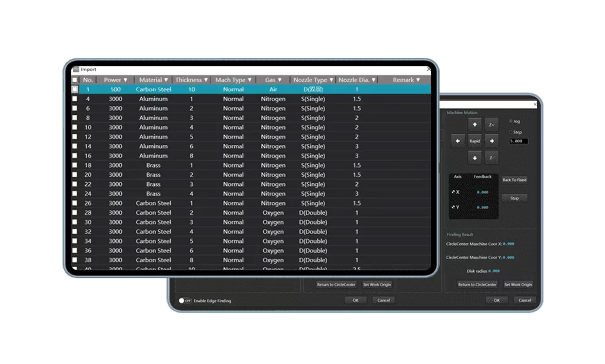Click the Stop button

click(x=514, y=198)
